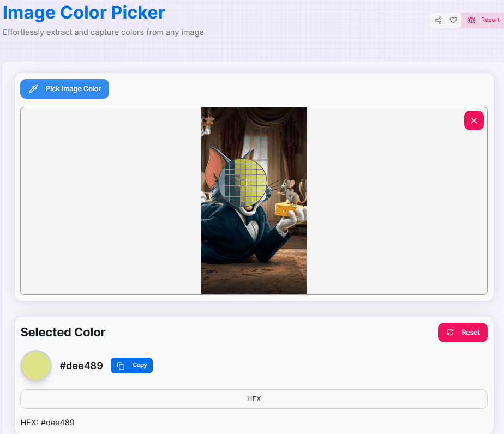Click the #dee489 hex value label
The image size is (504, 434).
coord(81,365)
